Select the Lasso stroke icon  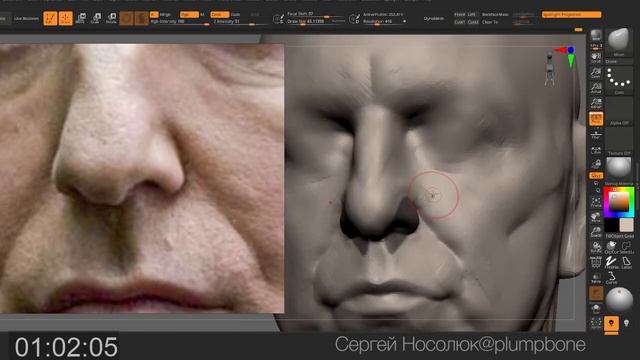[x=627, y=262]
